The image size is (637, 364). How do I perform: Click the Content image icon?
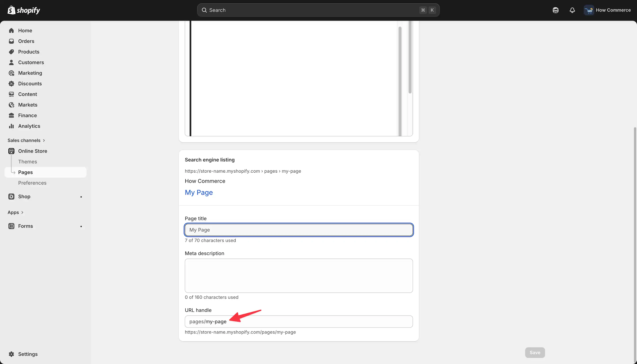pyautogui.click(x=11, y=94)
